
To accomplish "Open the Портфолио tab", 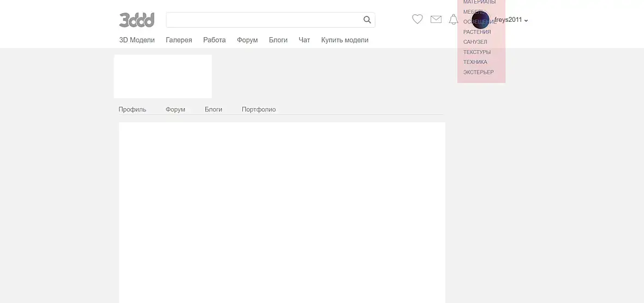I will [x=259, y=109].
